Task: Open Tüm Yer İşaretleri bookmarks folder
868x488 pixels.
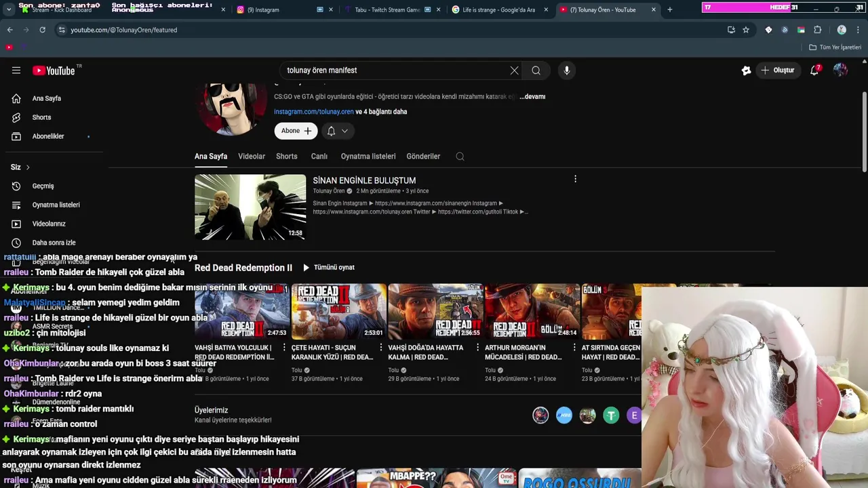Action: pos(835,47)
